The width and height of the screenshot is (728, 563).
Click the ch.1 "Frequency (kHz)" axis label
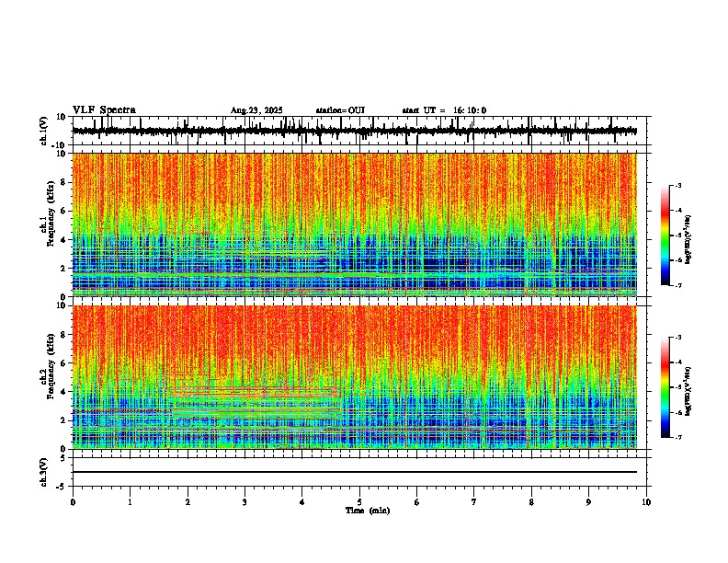point(51,214)
